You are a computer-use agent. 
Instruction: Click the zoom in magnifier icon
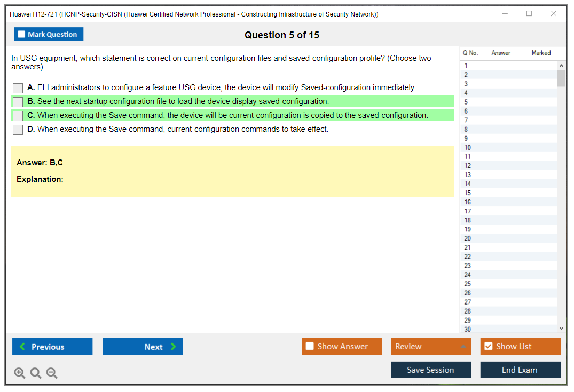point(20,373)
